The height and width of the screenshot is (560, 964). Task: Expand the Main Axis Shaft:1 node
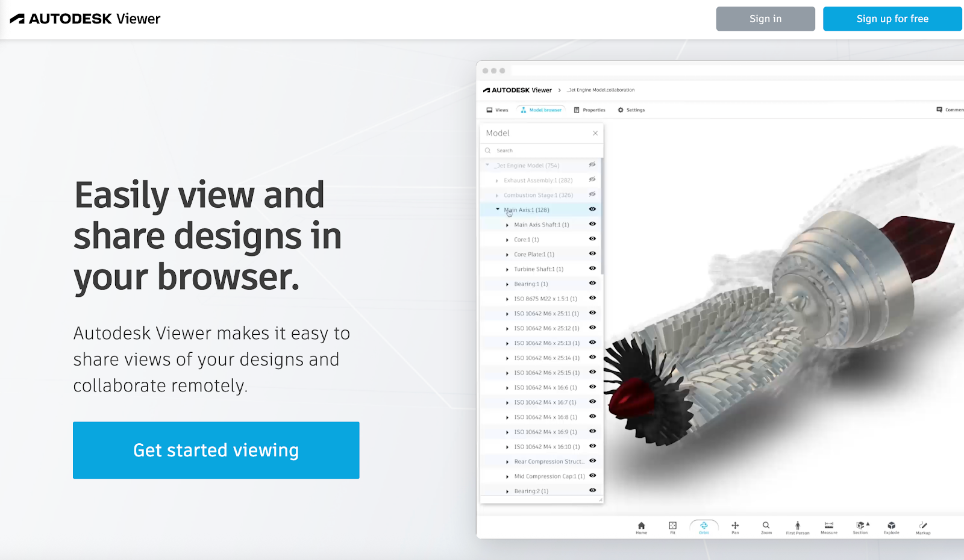(x=507, y=225)
